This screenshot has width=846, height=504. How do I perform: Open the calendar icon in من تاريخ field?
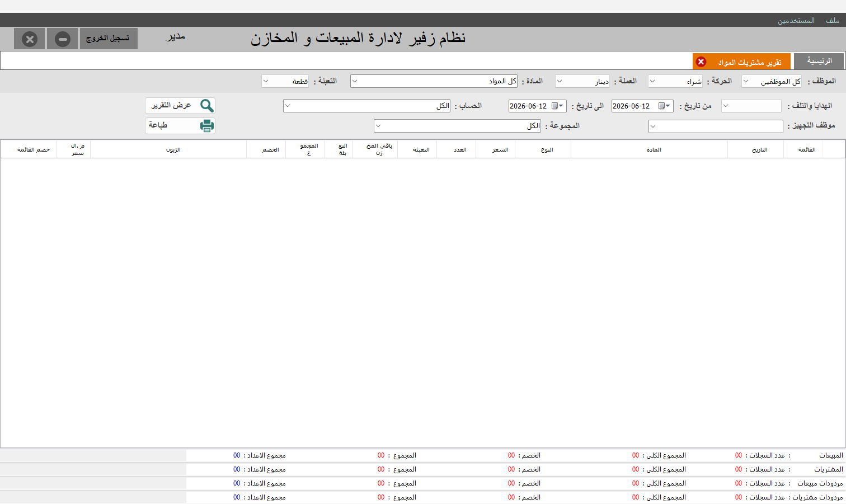665,106
